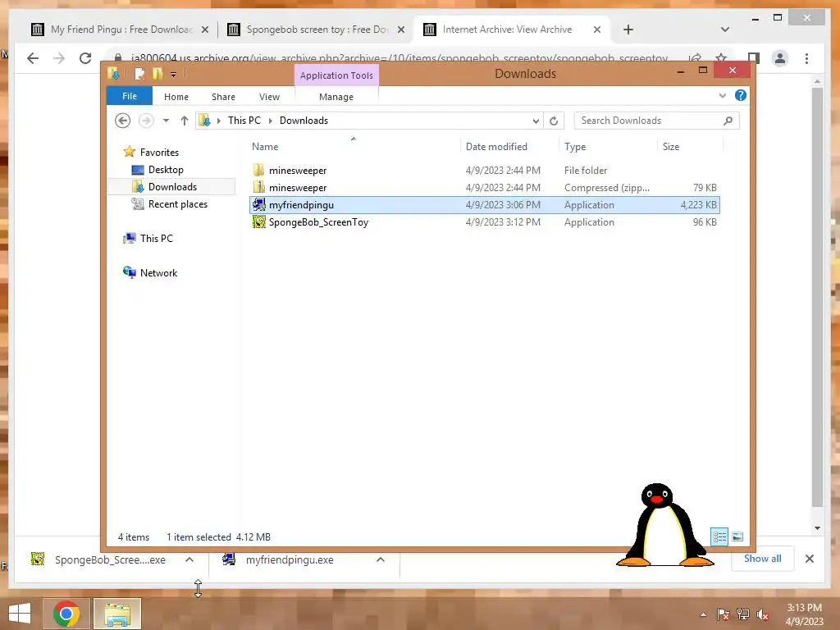
Task: Bookmark this page star icon
Action: coord(721,58)
